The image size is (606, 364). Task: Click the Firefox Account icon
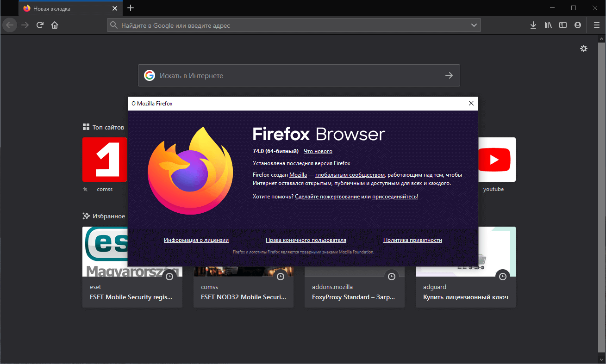coord(577,25)
